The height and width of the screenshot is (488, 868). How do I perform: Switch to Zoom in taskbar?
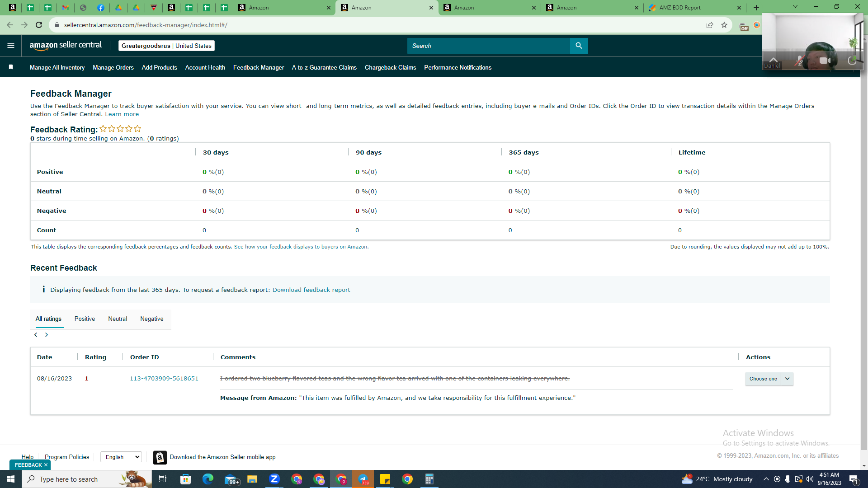[x=274, y=479]
